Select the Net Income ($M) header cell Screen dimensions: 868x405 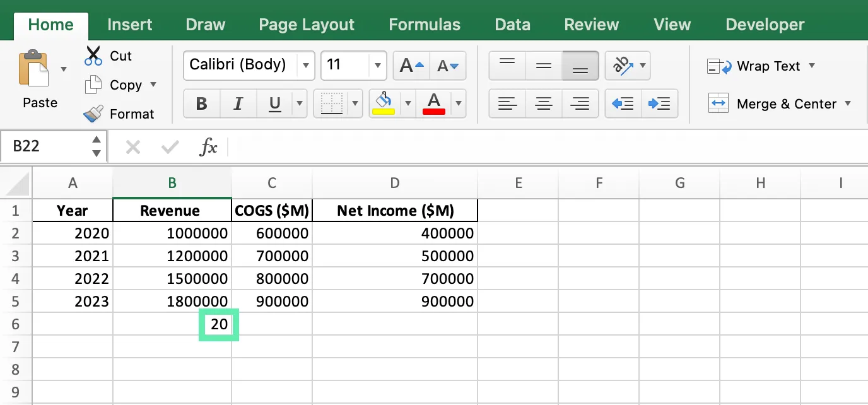(395, 211)
